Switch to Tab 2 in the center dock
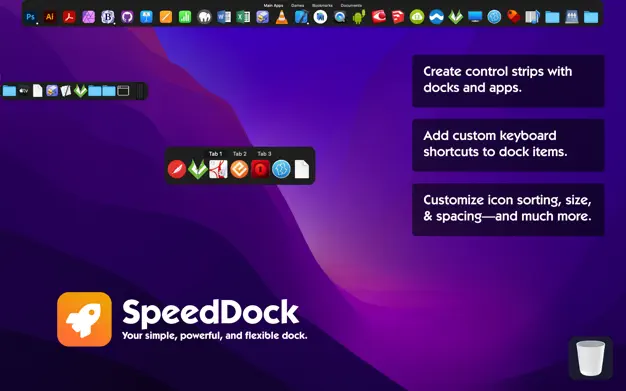The image size is (626, 391). coord(240,154)
